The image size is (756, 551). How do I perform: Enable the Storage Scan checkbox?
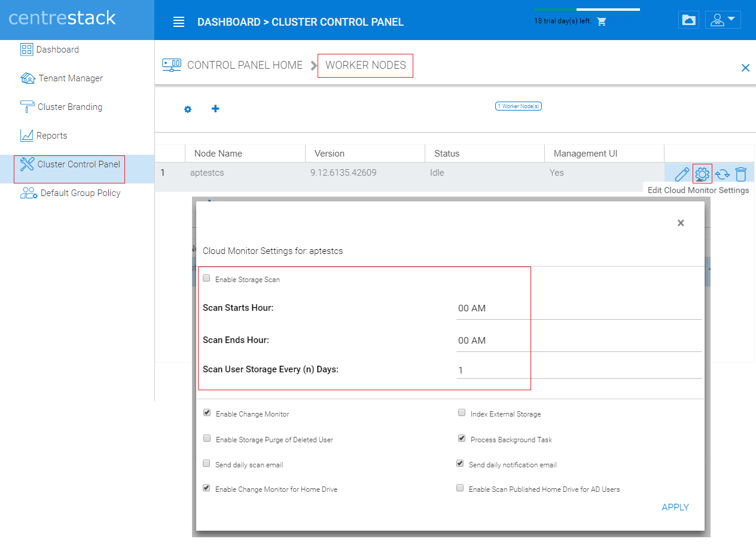207,278
